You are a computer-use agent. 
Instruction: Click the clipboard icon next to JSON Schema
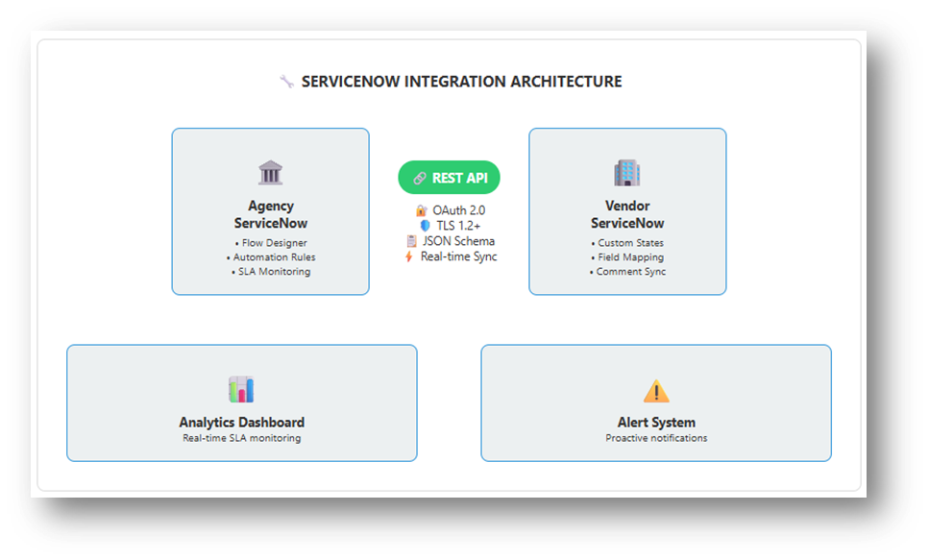tap(411, 241)
